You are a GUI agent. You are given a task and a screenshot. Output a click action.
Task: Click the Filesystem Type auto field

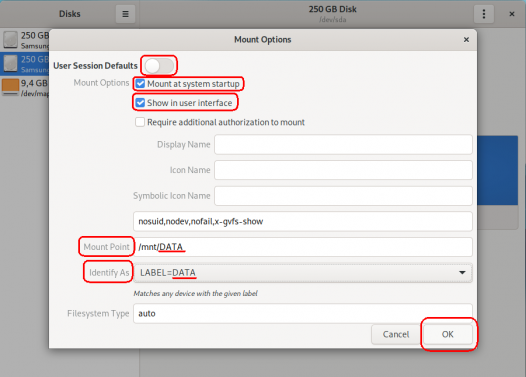[303, 314]
